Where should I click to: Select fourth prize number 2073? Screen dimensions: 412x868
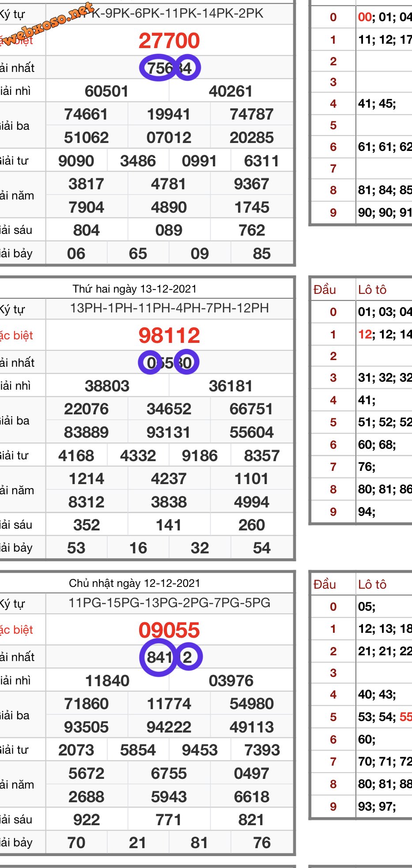click(76, 750)
